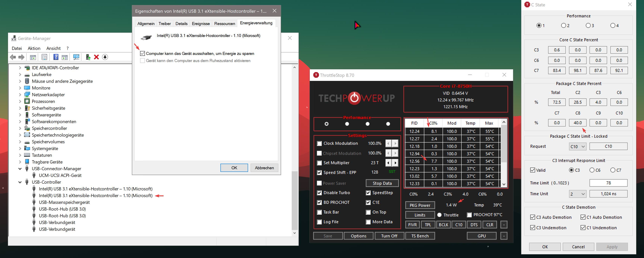644x258 pixels.
Task: Click the TS Bench button
Action: click(420, 236)
